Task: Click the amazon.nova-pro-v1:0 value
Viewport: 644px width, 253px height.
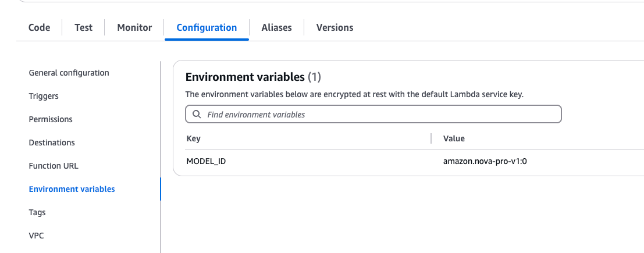Action: pyautogui.click(x=485, y=162)
